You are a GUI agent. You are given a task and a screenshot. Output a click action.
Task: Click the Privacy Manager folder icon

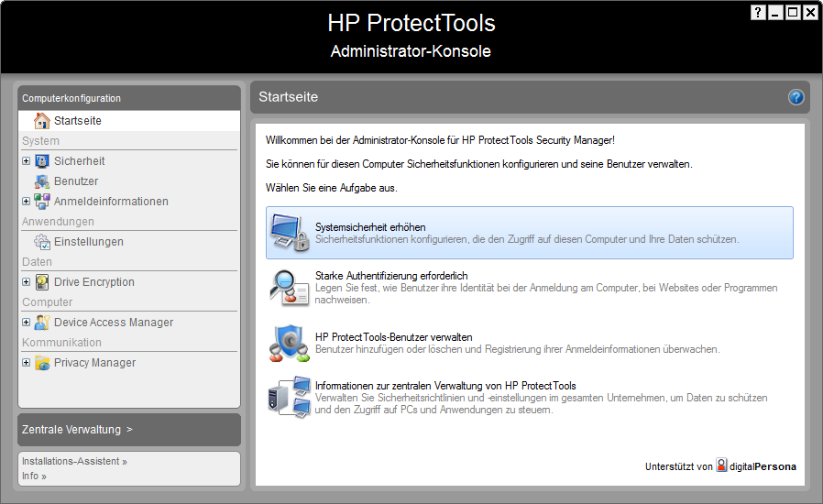point(42,363)
